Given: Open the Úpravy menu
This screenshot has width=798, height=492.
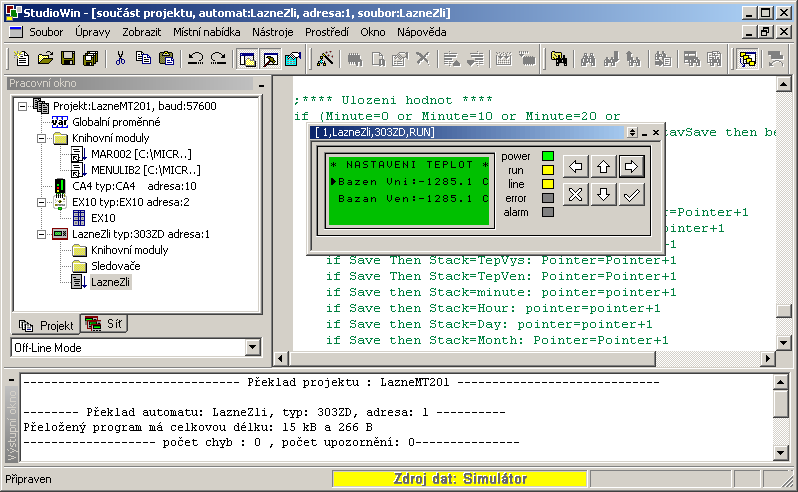Looking at the screenshot, I should tap(93, 32).
